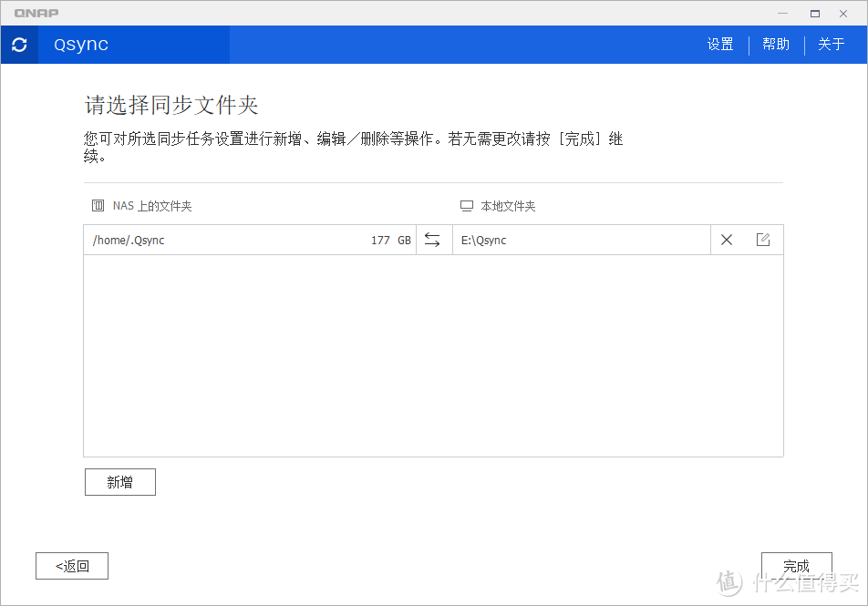
Task: Change sync direction with the swap arrows icon
Action: (433, 240)
